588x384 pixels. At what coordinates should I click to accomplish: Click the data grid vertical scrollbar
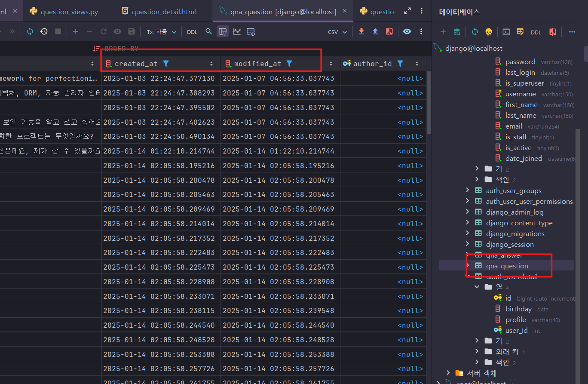click(x=429, y=102)
